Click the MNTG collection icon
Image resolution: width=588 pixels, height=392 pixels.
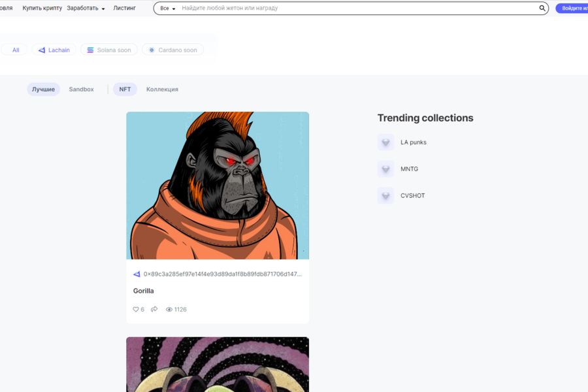pyautogui.click(x=385, y=169)
